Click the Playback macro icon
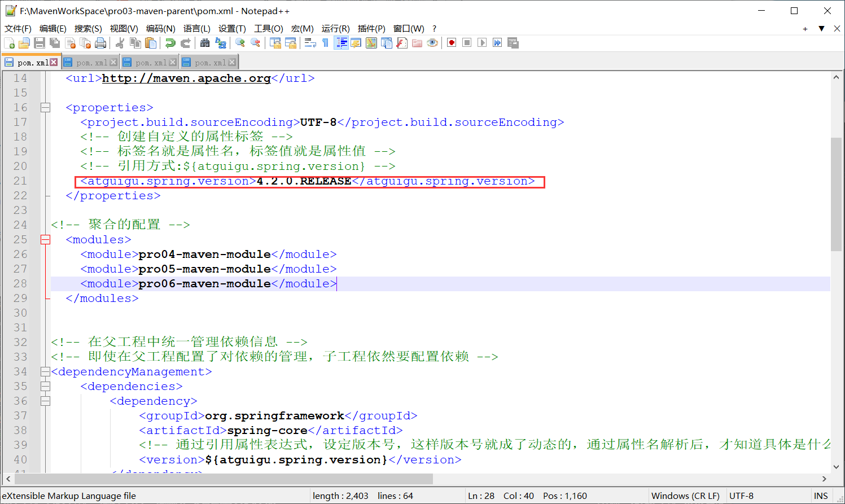Image resolution: width=845 pixels, height=504 pixels. [482, 43]
